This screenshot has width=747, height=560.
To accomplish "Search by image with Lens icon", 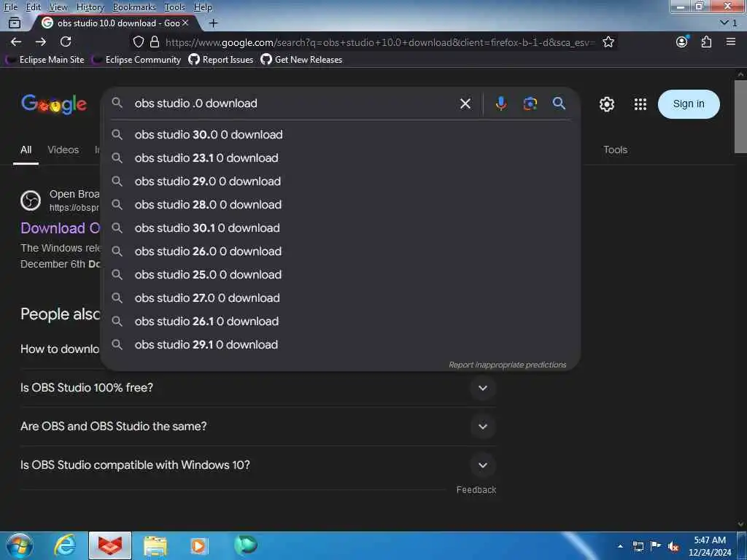I will point(530,104).
